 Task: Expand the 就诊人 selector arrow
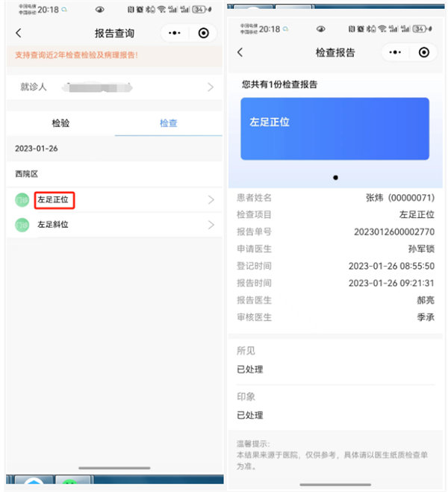click(211, 87)
